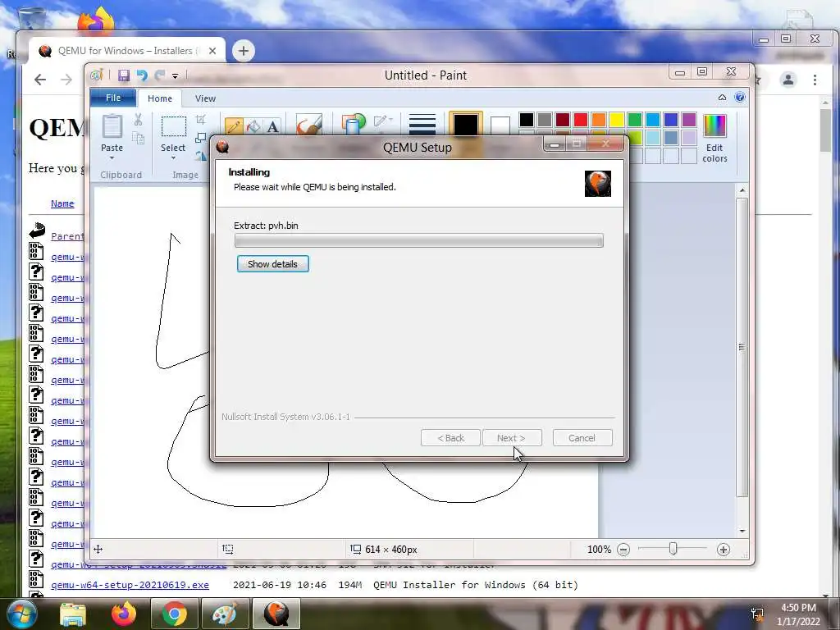Pick the green palette color
The image size is (840, 630).
click(x=635, y=120)
